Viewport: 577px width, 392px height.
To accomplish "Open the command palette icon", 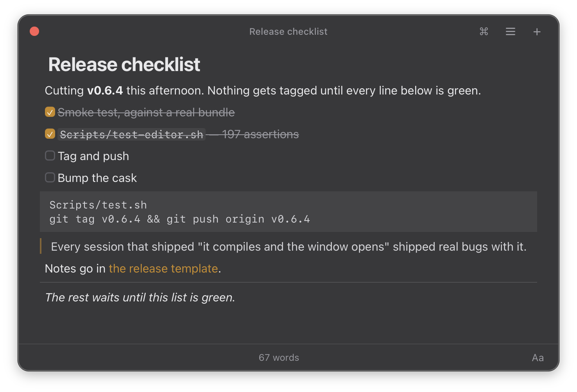I will 484,32.
